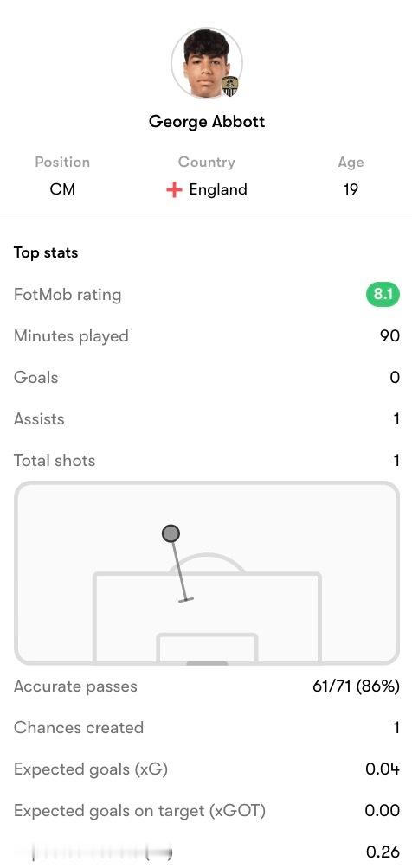Viewport: 412px width, 868px height.
Task: Click the Assists stat row
Action: point(206,419)
